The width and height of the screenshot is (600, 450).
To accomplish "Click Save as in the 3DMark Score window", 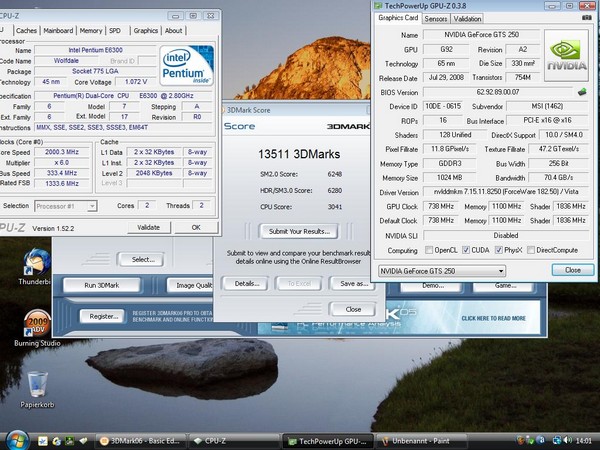I will (x=354, y=284).
